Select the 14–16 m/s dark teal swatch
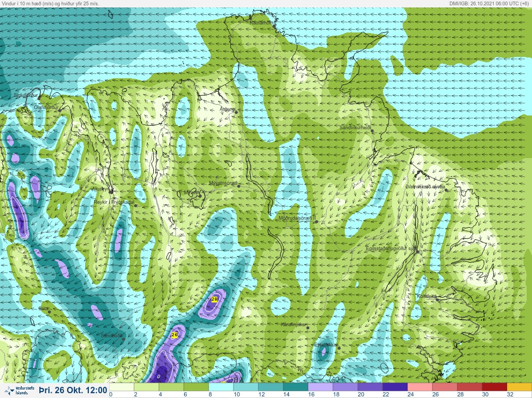 [x=295, y=387]
